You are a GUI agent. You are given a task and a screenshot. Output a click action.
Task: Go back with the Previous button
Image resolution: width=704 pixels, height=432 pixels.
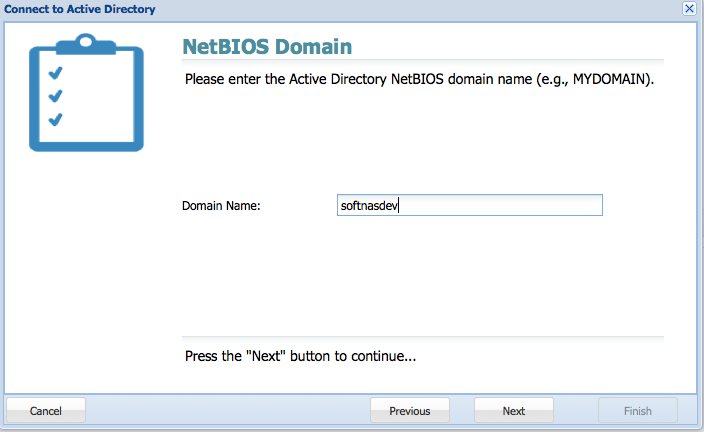tap(409, 410)
